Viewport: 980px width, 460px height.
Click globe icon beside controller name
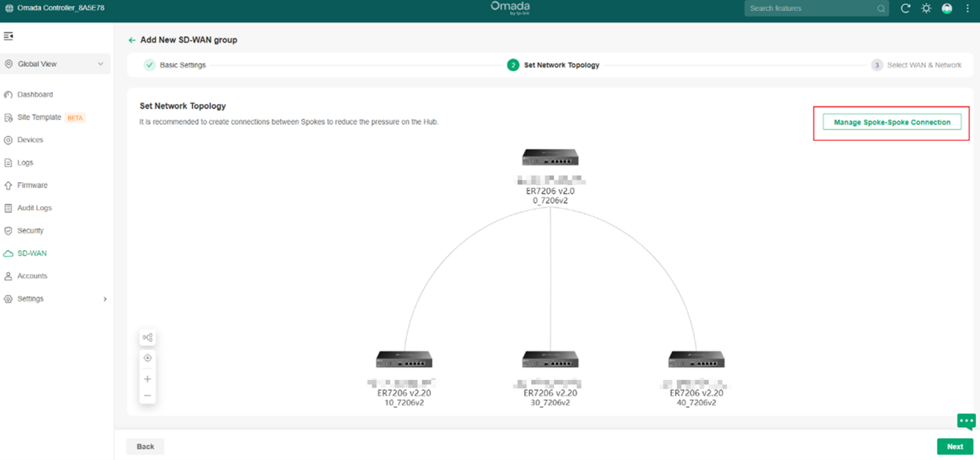9,8
